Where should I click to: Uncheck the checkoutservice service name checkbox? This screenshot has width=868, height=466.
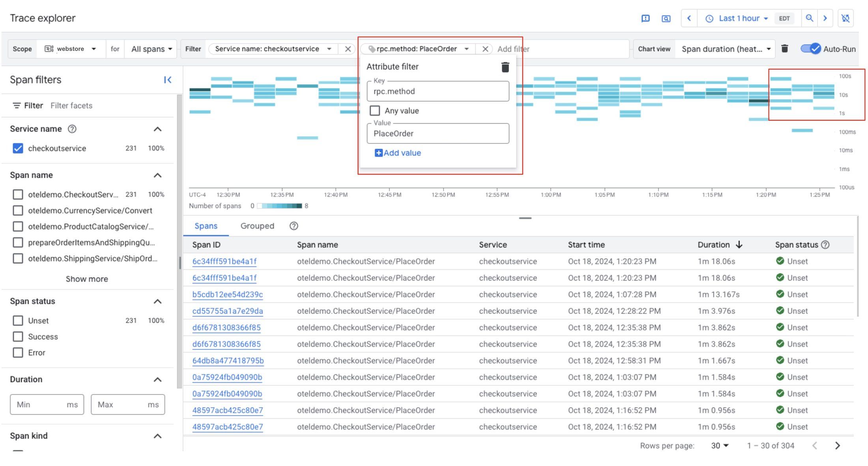coord(18,148)
